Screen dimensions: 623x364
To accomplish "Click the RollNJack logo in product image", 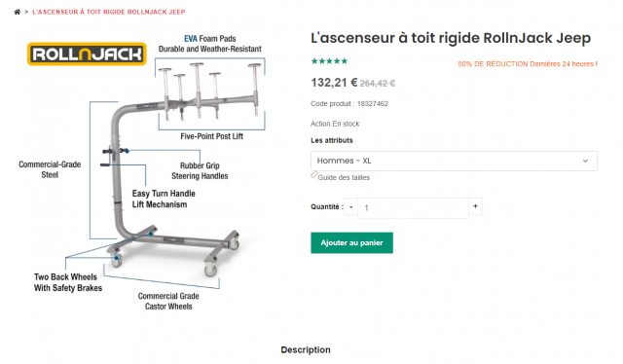I will click(x=87, y=55).
